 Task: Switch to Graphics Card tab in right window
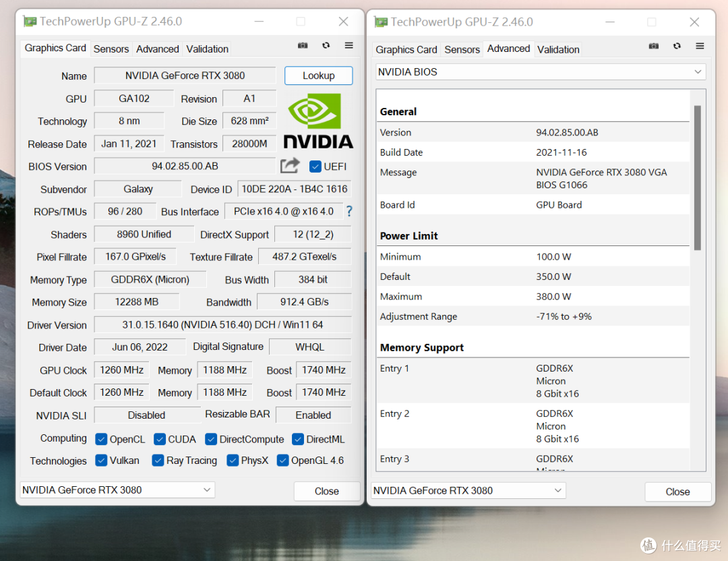(x=406, y=49)
